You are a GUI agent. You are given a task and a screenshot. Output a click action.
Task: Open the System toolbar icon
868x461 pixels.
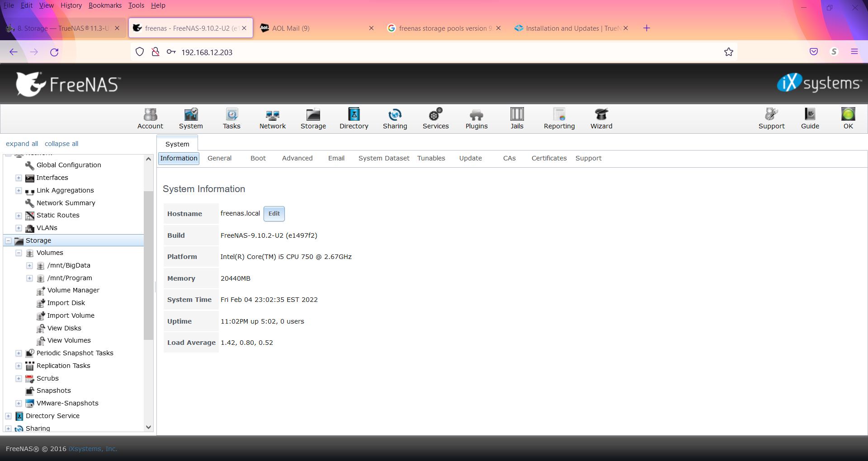tap(191, 119)
